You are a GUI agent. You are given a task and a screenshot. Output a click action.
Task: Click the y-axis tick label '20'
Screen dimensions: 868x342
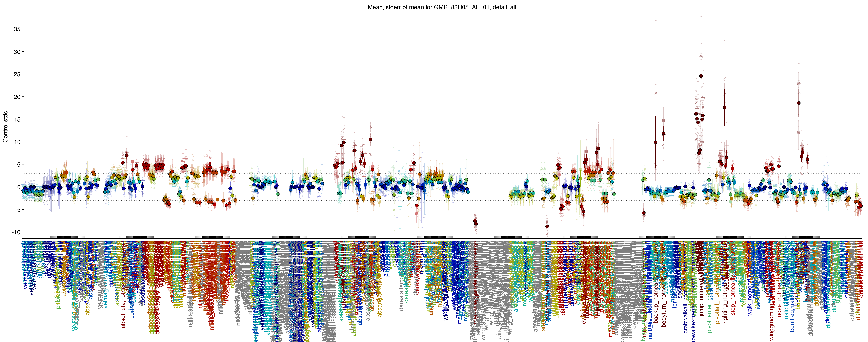pyautogui.click(x=17, y=97)
